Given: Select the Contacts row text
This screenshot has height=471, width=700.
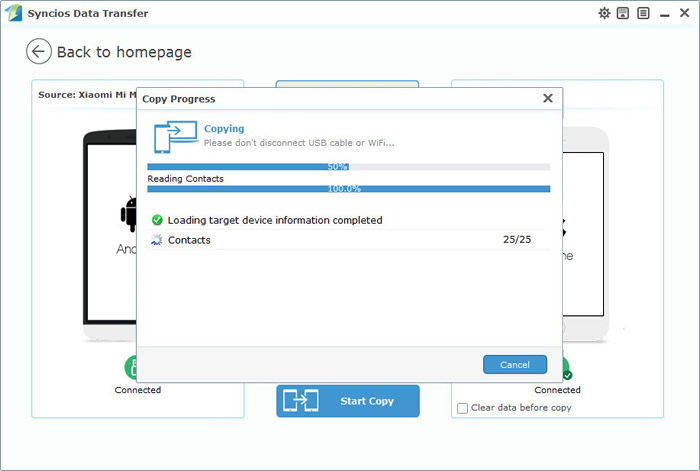Looking at the screenshot, I should (189, 240).
